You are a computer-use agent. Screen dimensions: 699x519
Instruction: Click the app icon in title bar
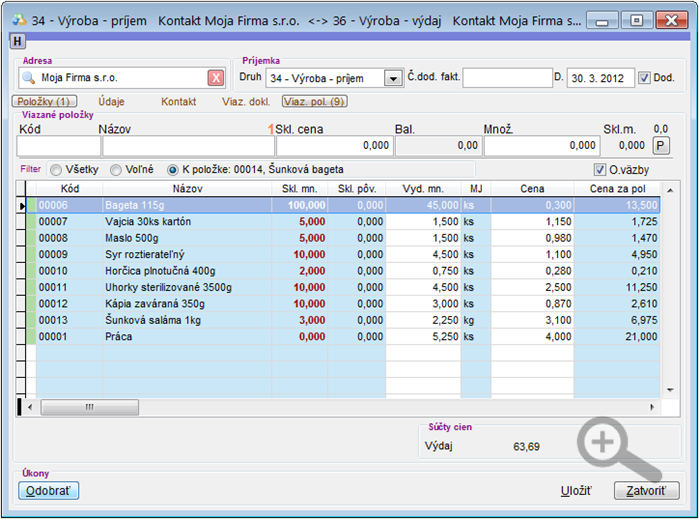[x=19, y=20]
